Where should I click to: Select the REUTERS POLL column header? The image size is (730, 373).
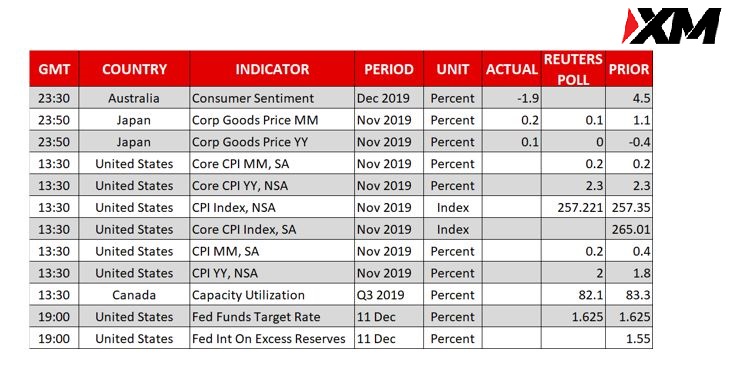573,69
